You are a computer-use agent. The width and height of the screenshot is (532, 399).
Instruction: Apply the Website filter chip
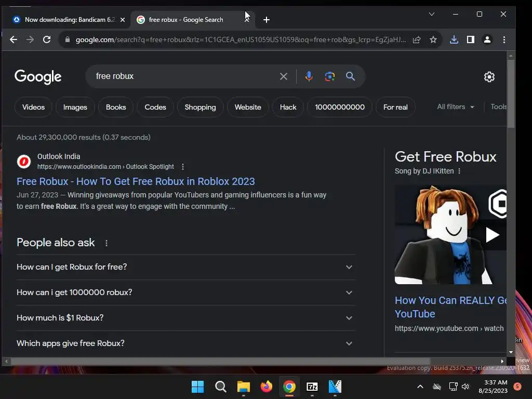point(248,107)
